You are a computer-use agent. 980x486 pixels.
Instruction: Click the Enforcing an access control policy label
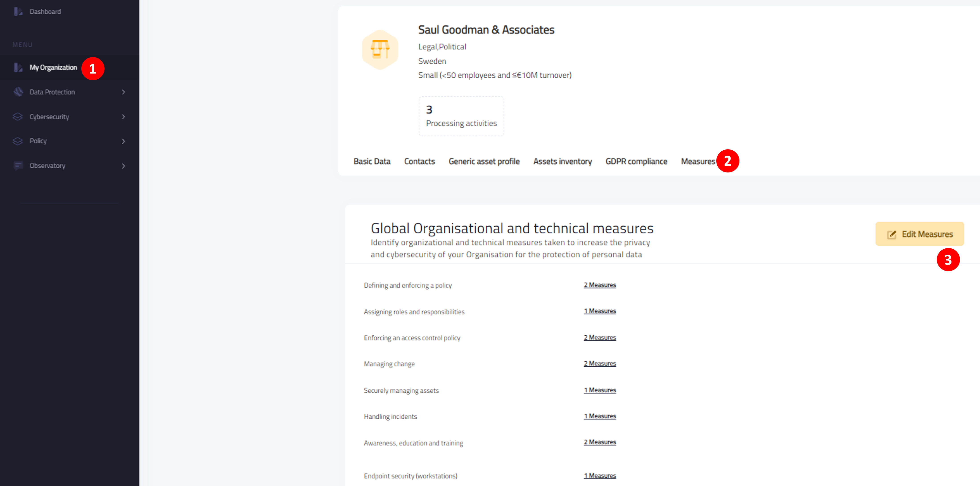click(412, 338)
